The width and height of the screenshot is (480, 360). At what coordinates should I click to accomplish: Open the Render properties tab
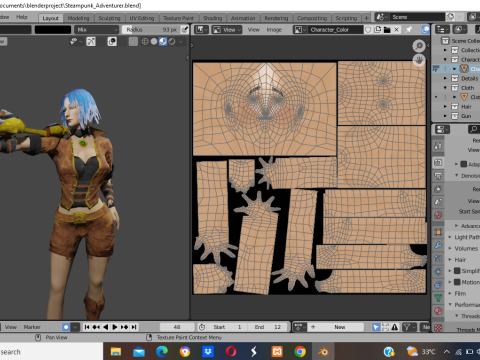[x=438, y=162]
